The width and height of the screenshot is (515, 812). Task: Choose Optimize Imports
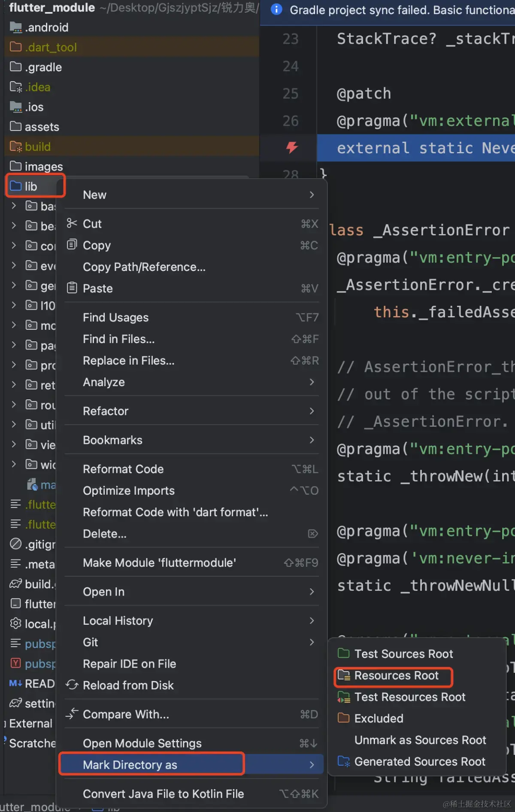[x=129, y=490]
